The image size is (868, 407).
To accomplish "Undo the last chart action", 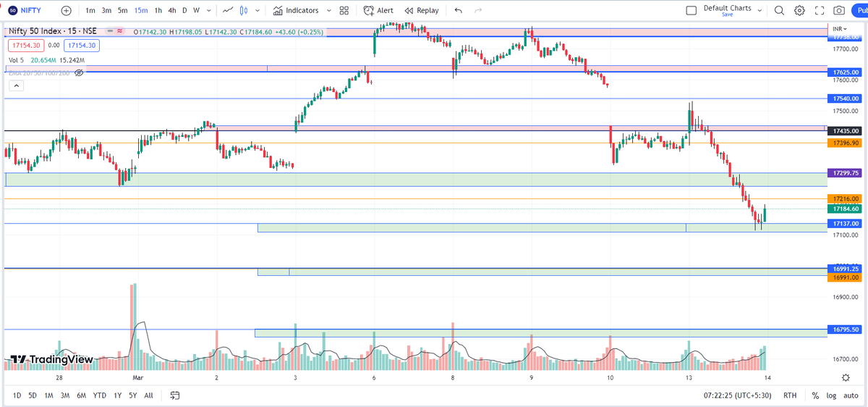I will pos(459,10).
